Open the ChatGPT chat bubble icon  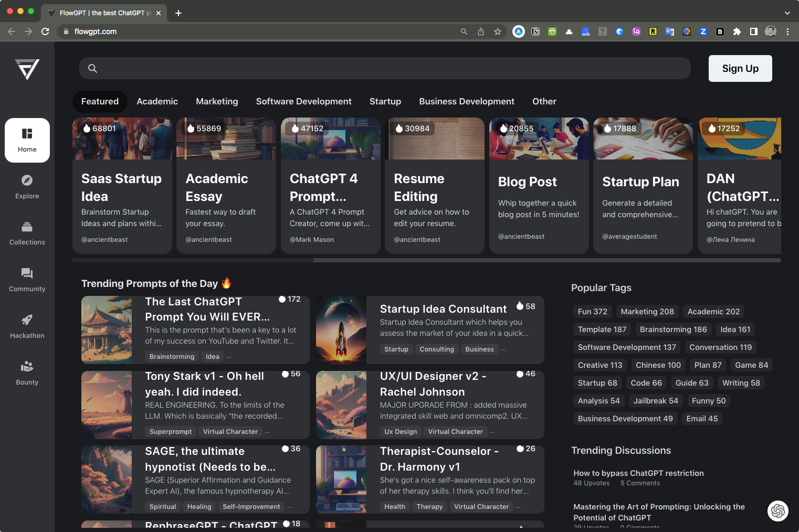coord(777,510)
